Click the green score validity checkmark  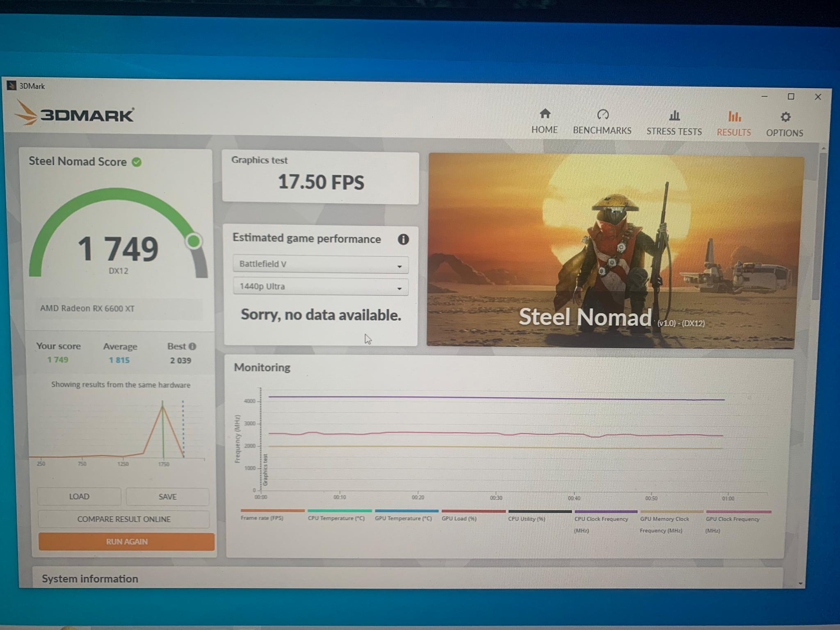pyautogui.click(x=137, y=162)
